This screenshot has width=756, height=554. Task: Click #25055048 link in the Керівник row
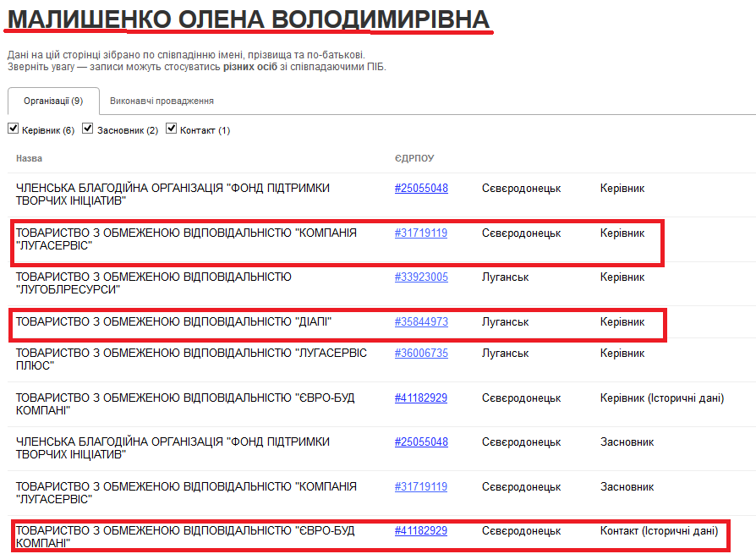421,188
